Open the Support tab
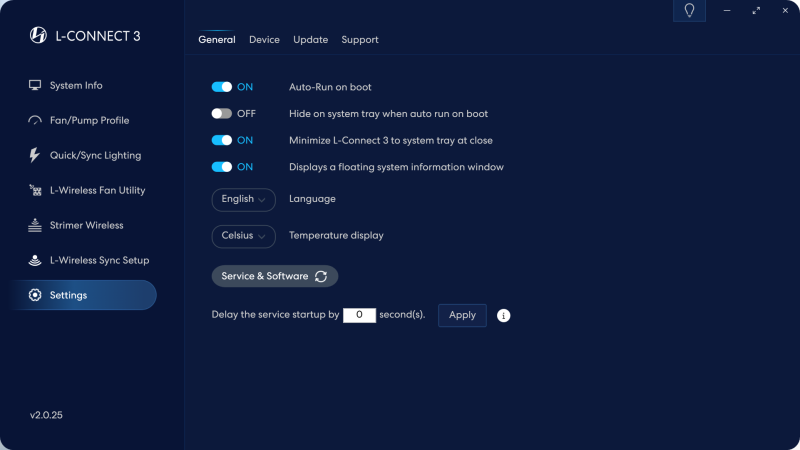Viewport: 800px width, 450px height. (x=360, y=39)
